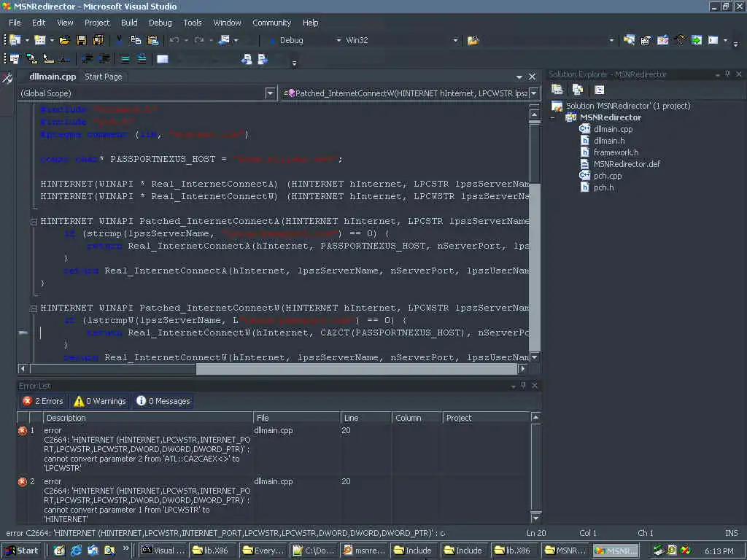Click the Comment Out Lines icon
The image size is (747, 560).
click(125, 59)
